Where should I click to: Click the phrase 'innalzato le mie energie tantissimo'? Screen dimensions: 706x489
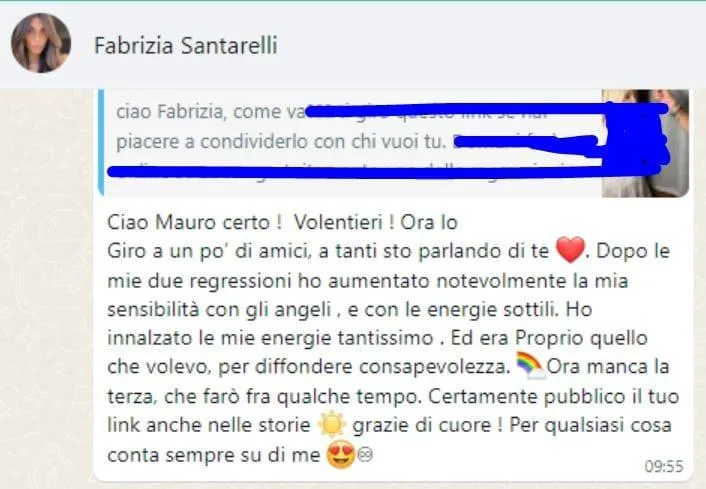270,338
